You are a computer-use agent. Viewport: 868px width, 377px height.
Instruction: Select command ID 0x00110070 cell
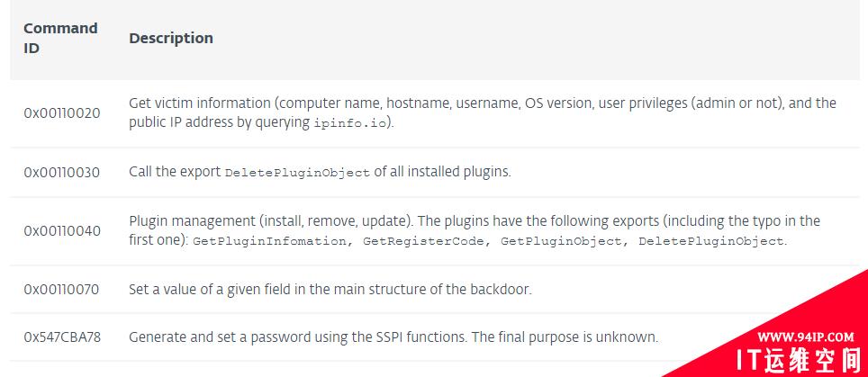point(61,289)
